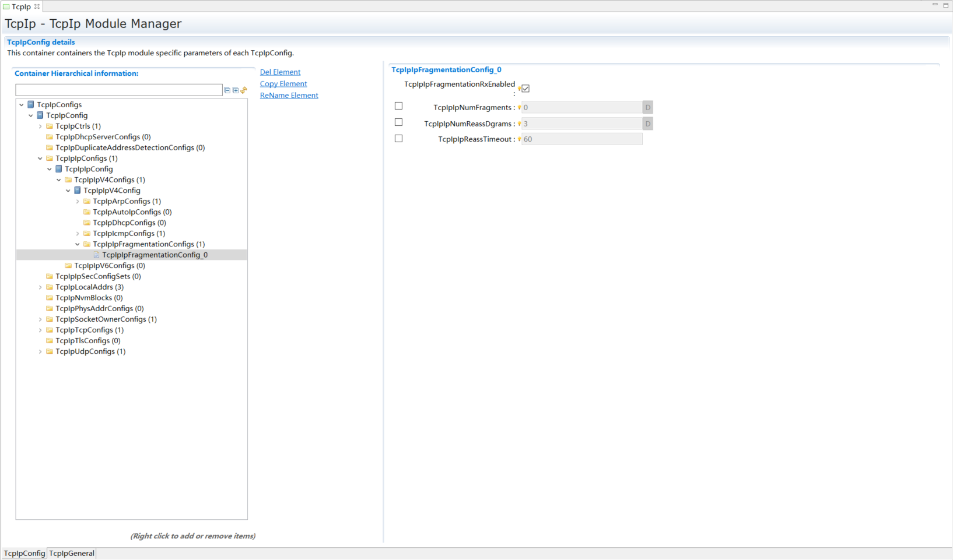Select the TcpIpConfig bottom tab

click(x=24, y=554)
